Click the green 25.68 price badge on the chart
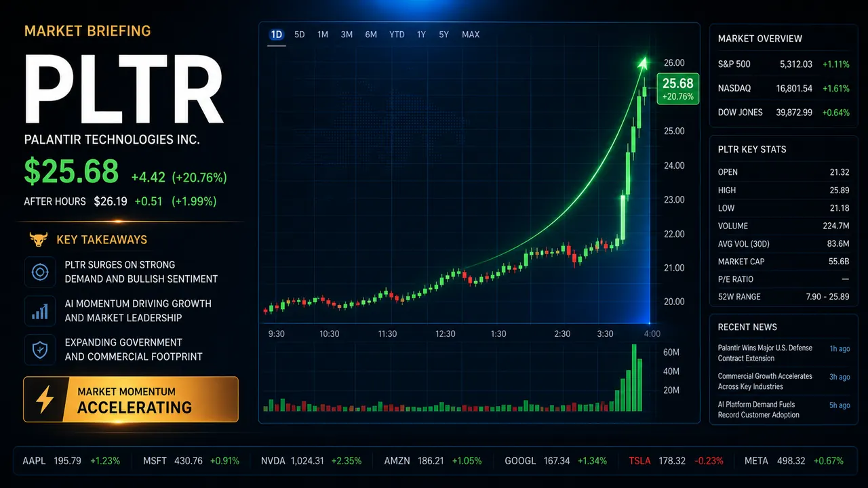The height and width of the screenshot is (488, 868). tap(678, 89)
